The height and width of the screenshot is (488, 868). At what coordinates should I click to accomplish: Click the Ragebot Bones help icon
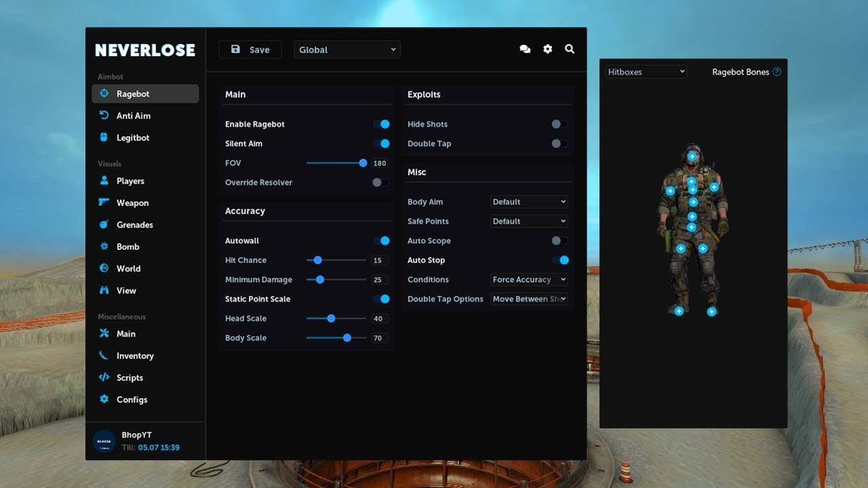(777, 72)
